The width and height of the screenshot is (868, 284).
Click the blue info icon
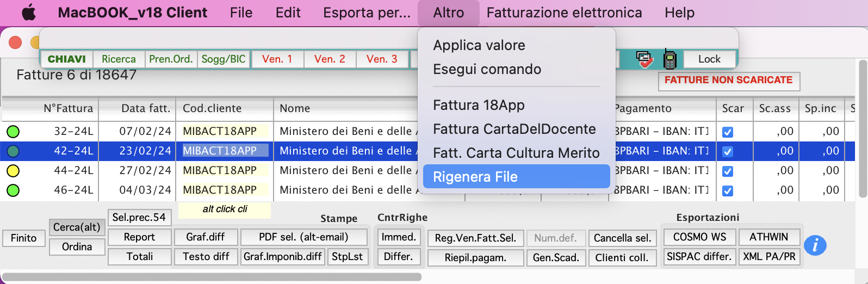click(x=815, y=245)
